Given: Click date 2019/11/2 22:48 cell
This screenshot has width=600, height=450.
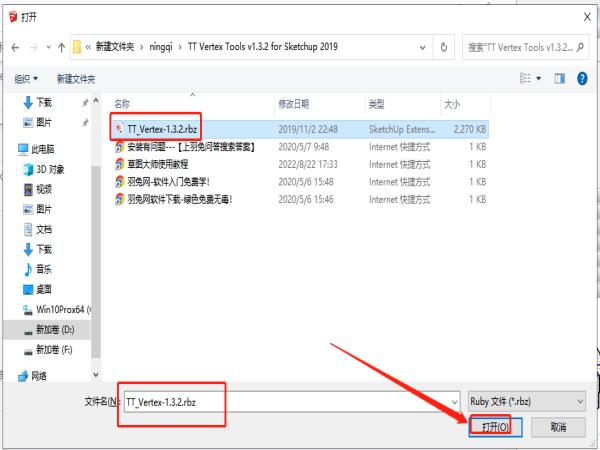Looking at the screenshot, I should click(x=308, y=129).
